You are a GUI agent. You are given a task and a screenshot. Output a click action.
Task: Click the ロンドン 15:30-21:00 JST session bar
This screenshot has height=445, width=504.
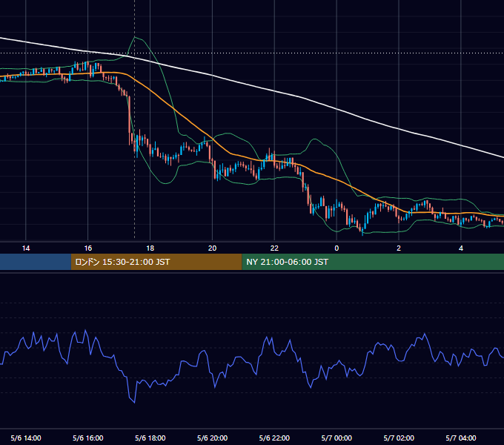point(156,262)
